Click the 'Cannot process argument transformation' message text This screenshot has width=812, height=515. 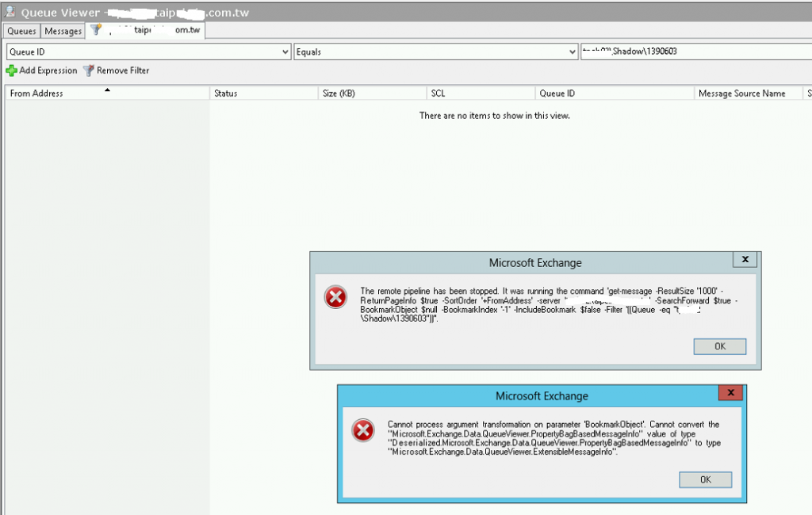554,438
